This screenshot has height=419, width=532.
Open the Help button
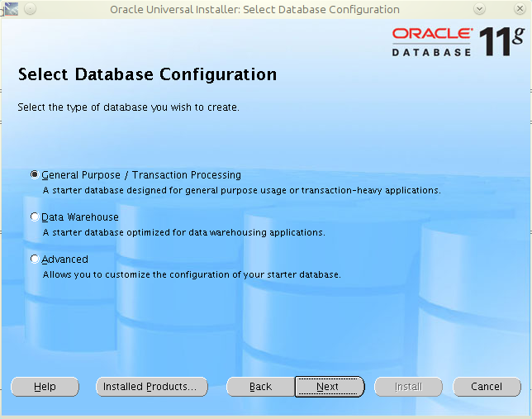[45, 387]
